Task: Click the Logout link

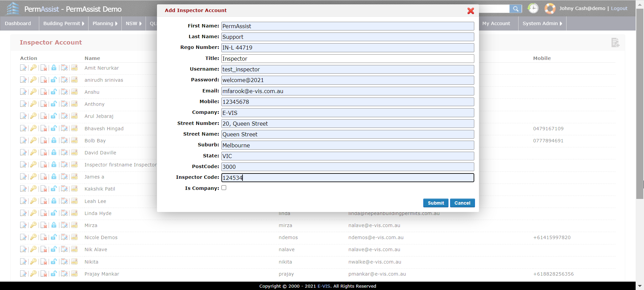Action: point(619,8)
